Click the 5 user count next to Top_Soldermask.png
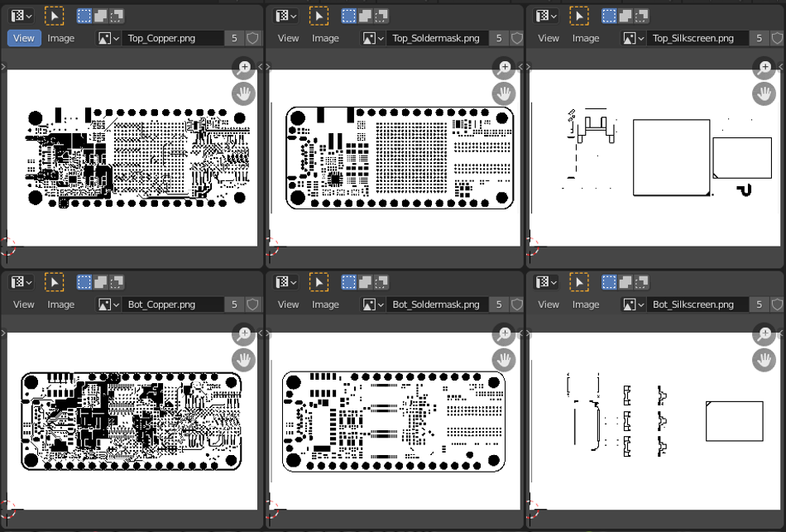 point(499,38)
